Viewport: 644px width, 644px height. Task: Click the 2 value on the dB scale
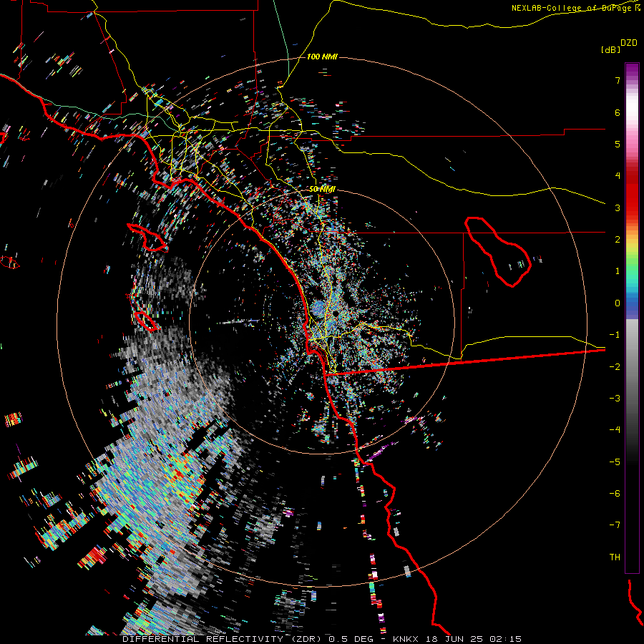[618, 240]
